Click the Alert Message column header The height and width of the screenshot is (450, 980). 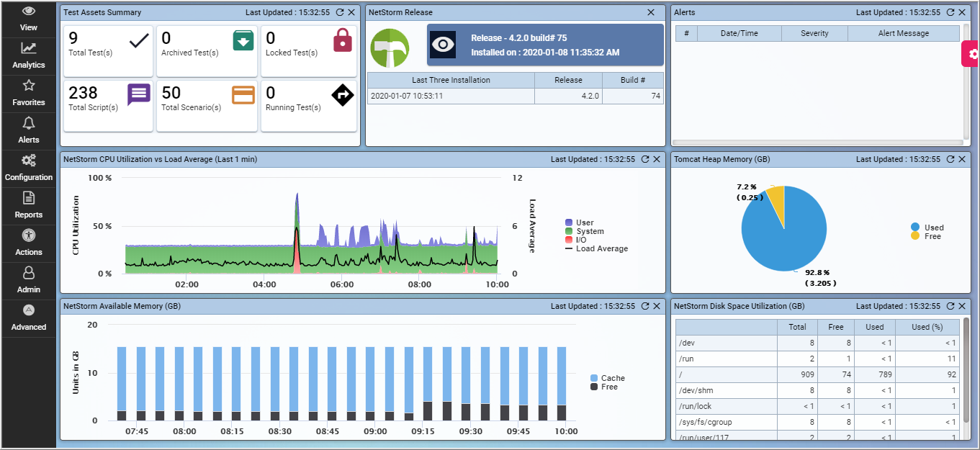(x=904, y=33)
